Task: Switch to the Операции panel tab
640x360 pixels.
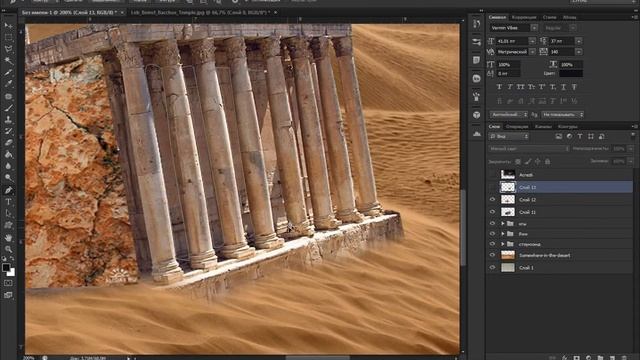Action: (x=517, y=127)
